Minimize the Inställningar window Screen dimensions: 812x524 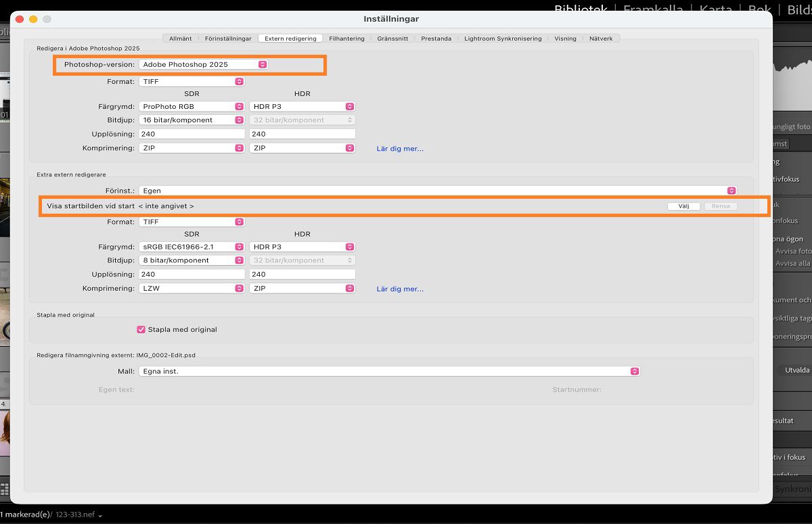[33, 19]
